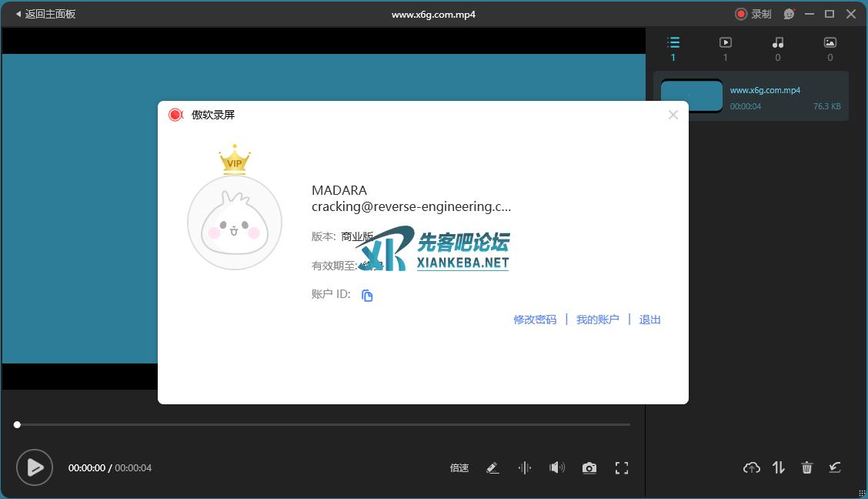Viewport: 868px width, 499px height.
Task: Toggle fullscreen mode icon
Action: click(622, 468)
